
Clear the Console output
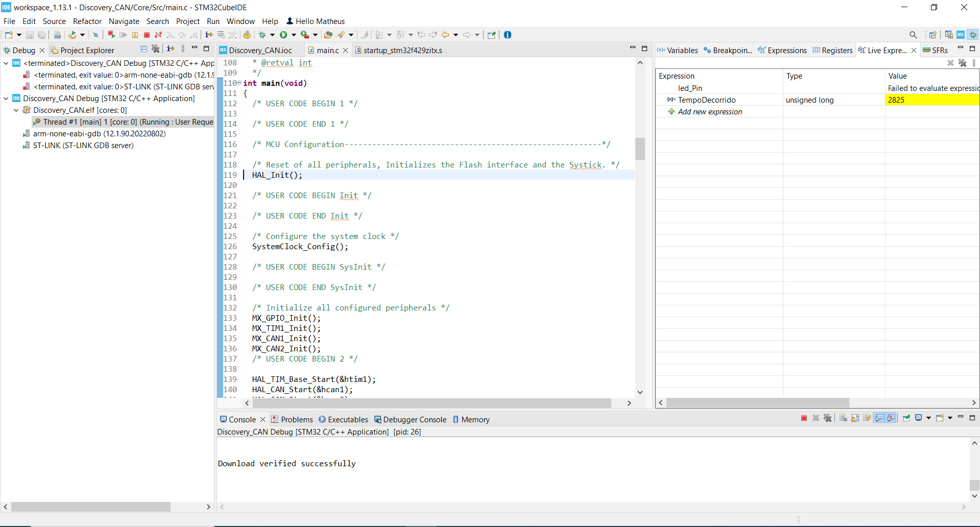843,418
